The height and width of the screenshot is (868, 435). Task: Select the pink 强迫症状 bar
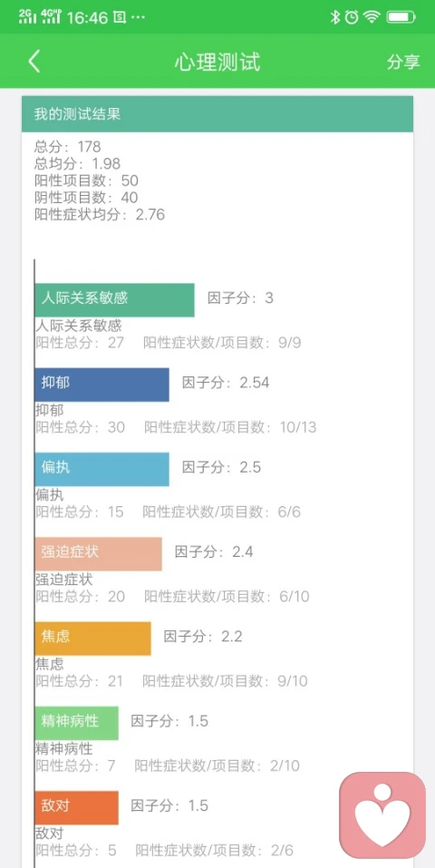tap(99, 553)
